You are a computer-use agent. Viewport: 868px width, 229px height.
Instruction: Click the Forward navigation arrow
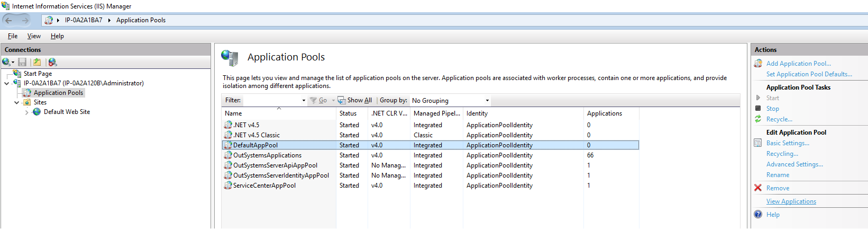(25, 20)
